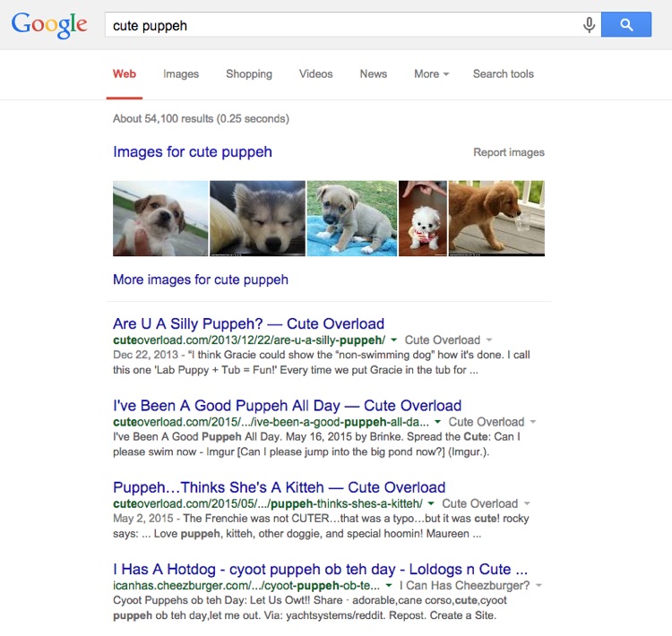Open the golden retriever puppy thumbnail
This screenshot has height=636, width=672.
click(x=496, y=219)
